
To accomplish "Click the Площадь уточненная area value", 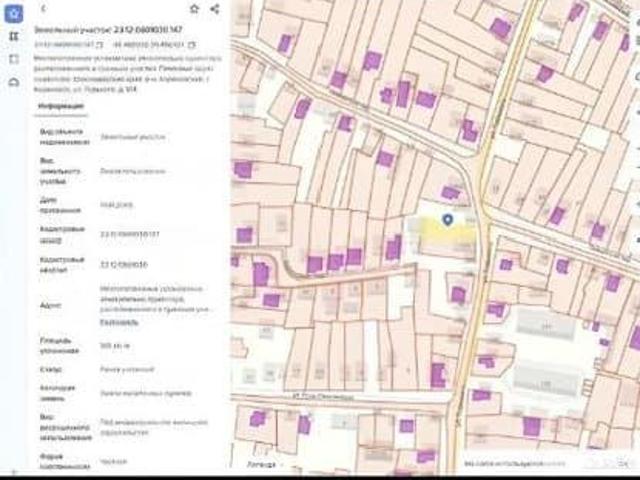I will 115,346.
